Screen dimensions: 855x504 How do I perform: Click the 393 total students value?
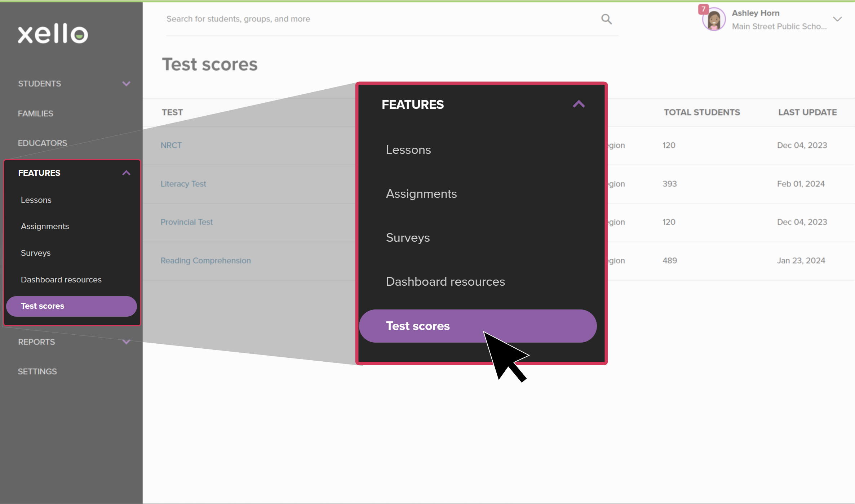coord(670,184)
